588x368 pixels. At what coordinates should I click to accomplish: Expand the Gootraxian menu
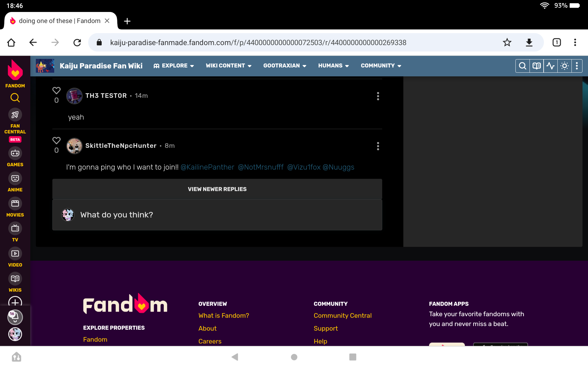[x=285, y=66]
